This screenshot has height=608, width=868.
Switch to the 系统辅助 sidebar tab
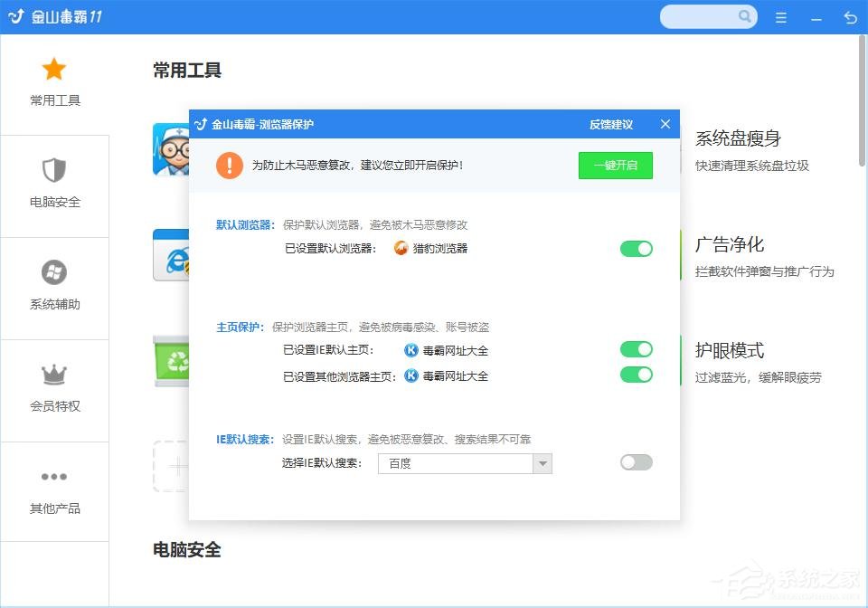pos(54,271)
